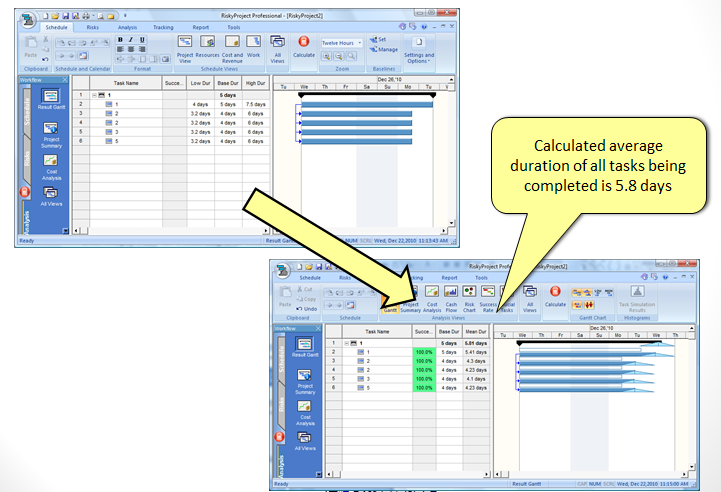Toggle Underline formatting in Format group
This screenshot has height=492, width=721.
(x=142, y=39)
